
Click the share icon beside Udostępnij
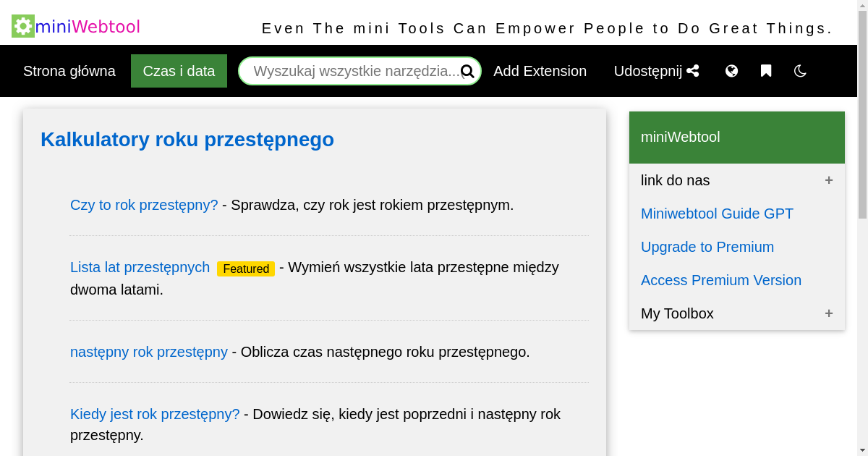(x=693, y=70)
